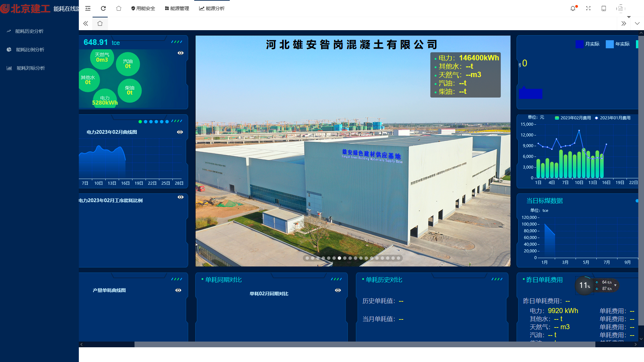Open the user avatar menu
644x362 pixels.
coord(621,8)
